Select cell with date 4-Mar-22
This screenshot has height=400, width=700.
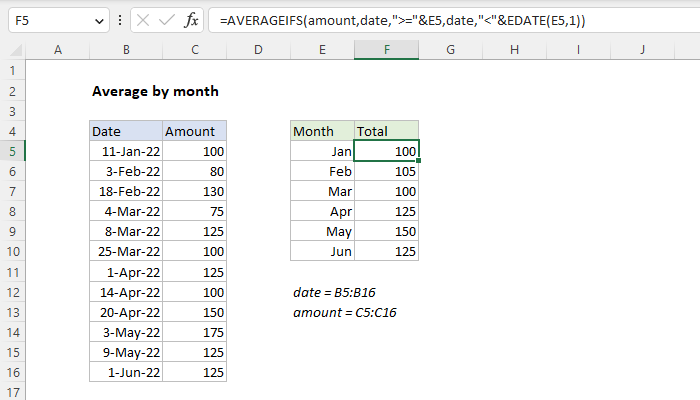point(126,212)
